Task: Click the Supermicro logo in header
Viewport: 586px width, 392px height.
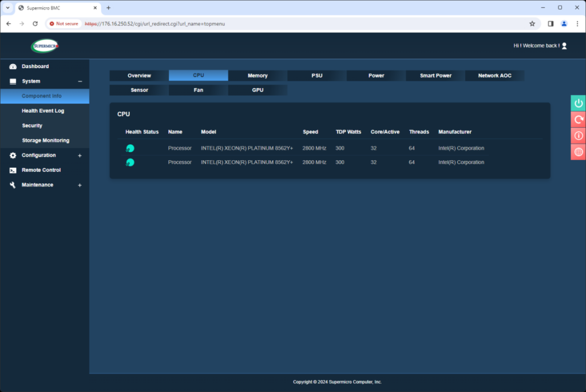Action: point(45,46)
